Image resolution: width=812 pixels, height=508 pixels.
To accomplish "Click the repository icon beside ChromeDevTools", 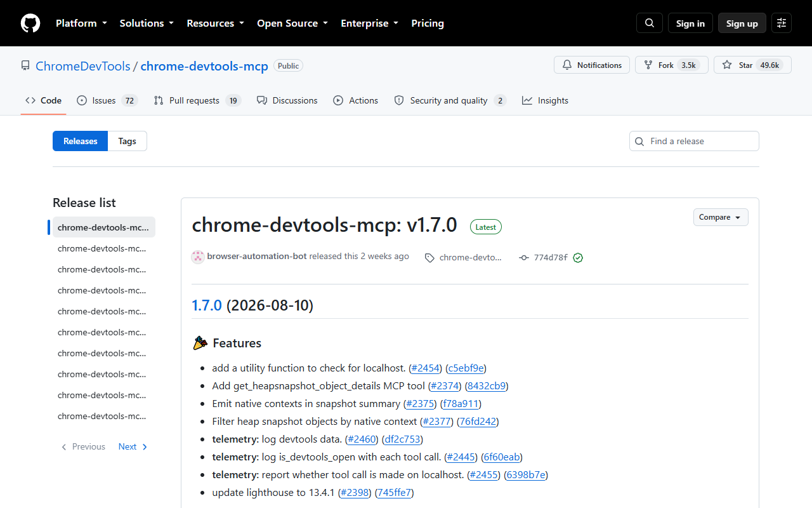I will pyautogui.click(x=25, y=65).
